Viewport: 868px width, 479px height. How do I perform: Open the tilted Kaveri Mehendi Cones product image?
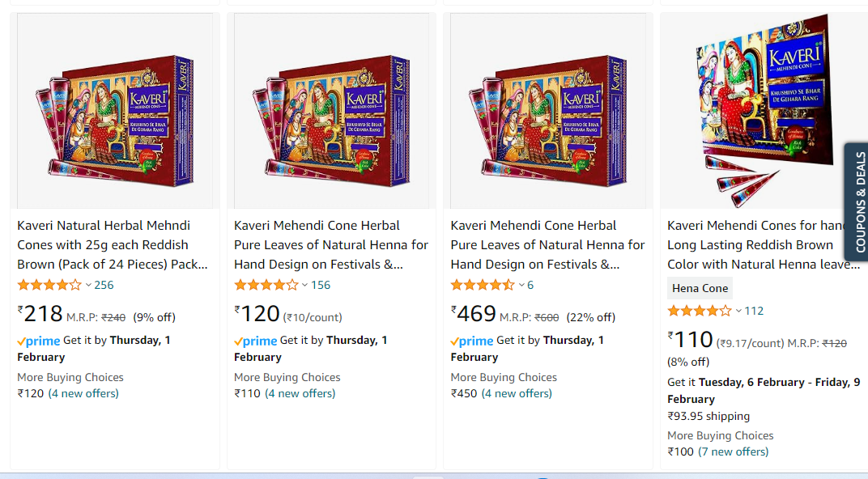tap(761, 105)
